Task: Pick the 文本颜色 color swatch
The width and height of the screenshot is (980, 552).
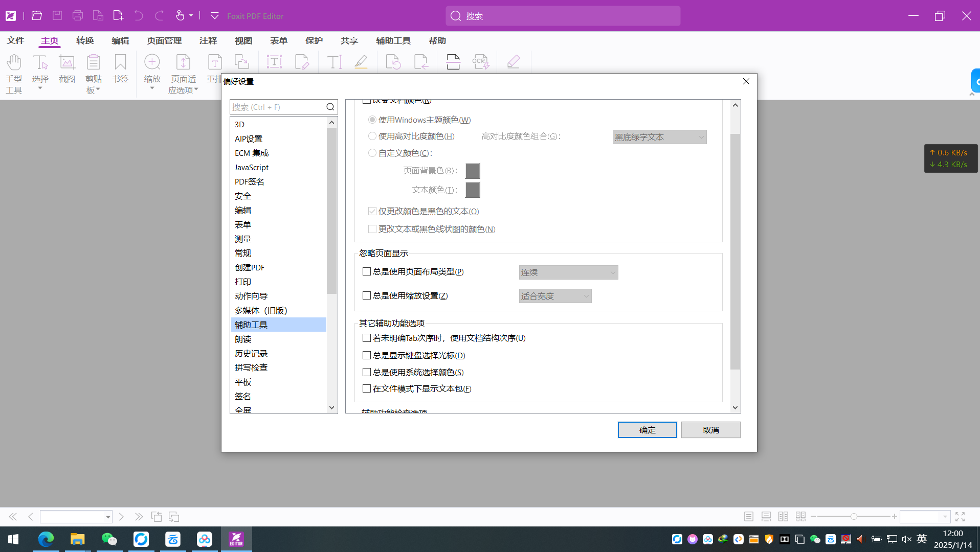Action: click(473, 190)
